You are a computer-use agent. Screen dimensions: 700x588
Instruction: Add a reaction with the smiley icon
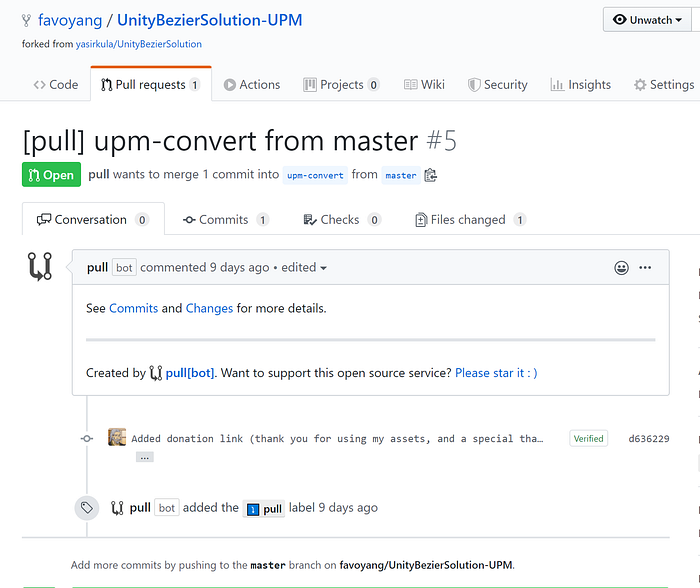tap(621, 268)
